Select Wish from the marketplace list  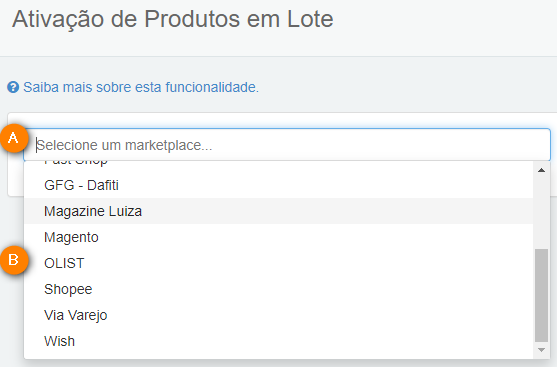pyautogui.click(x=278, y=341)
